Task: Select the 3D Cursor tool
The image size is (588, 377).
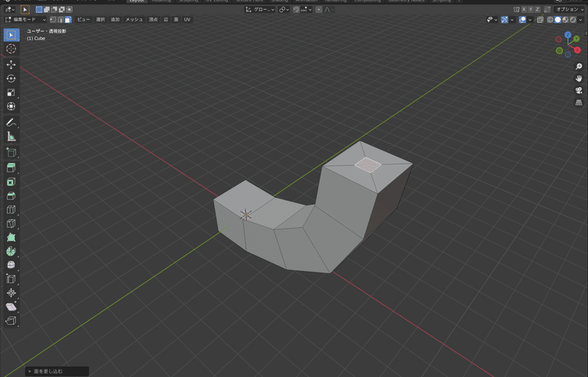Action: pyautogui.click(x=11, y=49)
